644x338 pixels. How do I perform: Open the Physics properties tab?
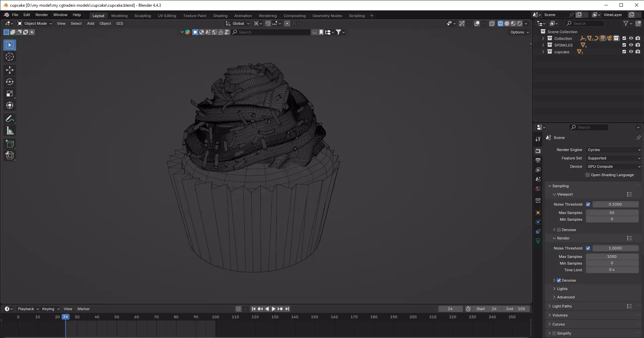538,222
